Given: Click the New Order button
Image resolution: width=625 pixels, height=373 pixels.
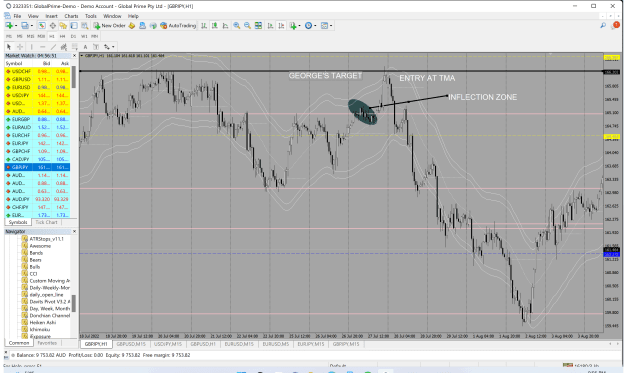Looking at the screenshot, I should [109, 26].
